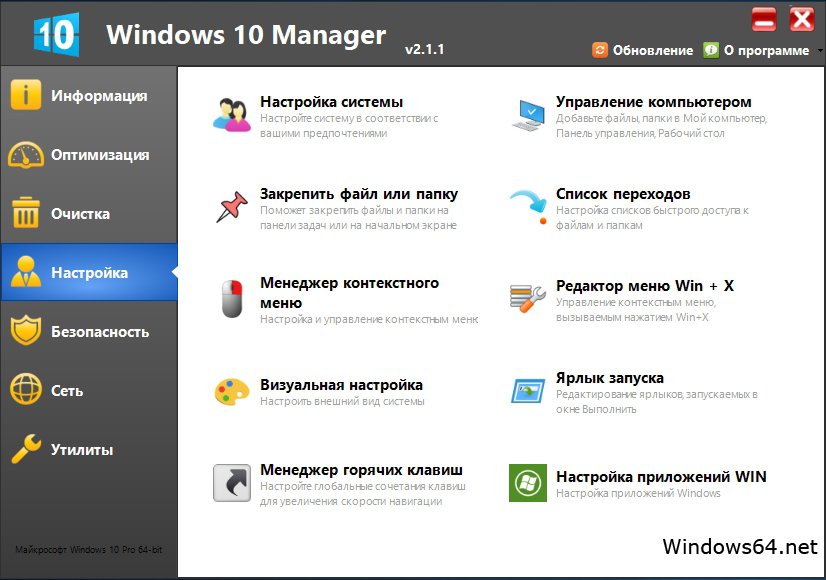Open Редактор меню Win + X
Screen dimensions: 826x580
click(645, 286)
